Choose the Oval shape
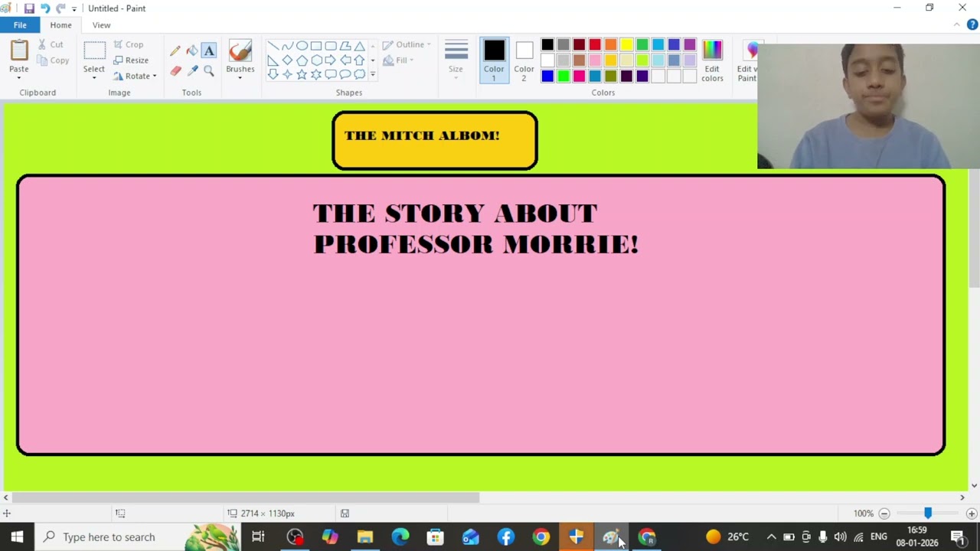Screen dimensions: 980x551 pyautogui.click(x=302, y=46)
